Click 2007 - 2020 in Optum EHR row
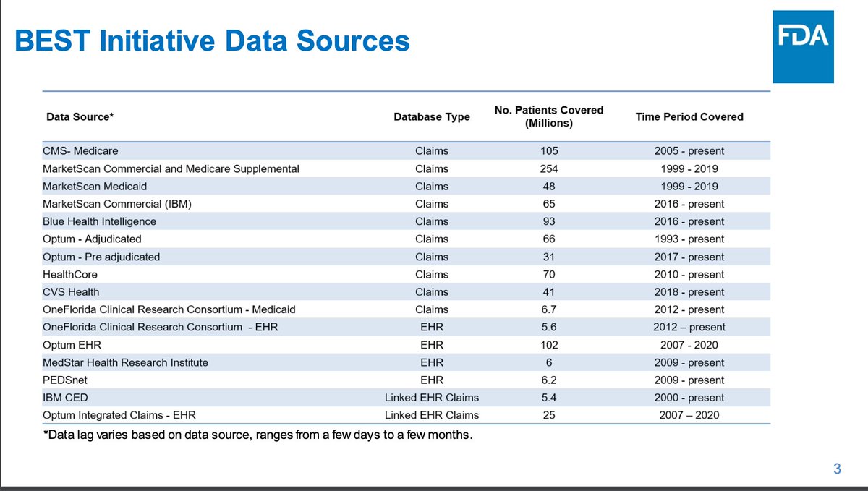868x491 pixels. [x=689, y=345]
